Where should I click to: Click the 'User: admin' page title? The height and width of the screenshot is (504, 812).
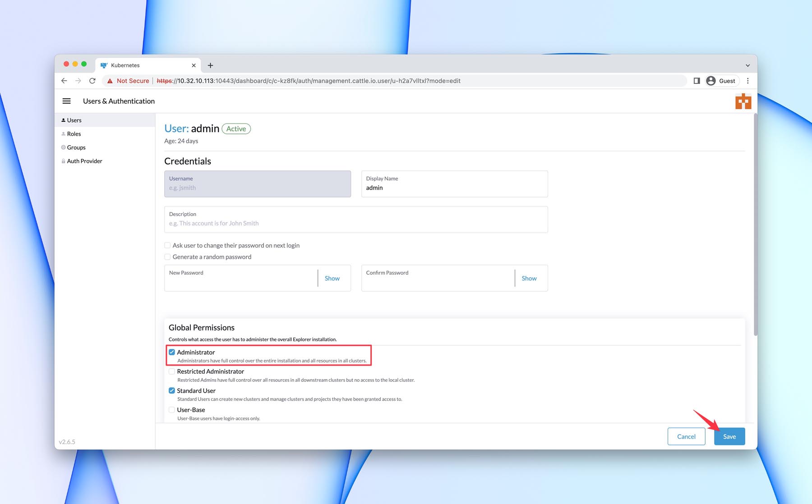point(192,128)
